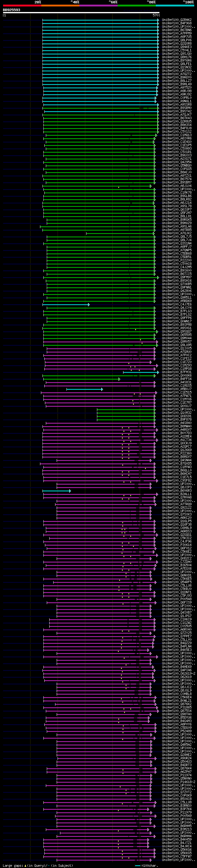Image resolution: width=197 pixels, height=868 pixels.
Task: Select hit label UniRef100_B8MWA0
Action: pos(177,426)
